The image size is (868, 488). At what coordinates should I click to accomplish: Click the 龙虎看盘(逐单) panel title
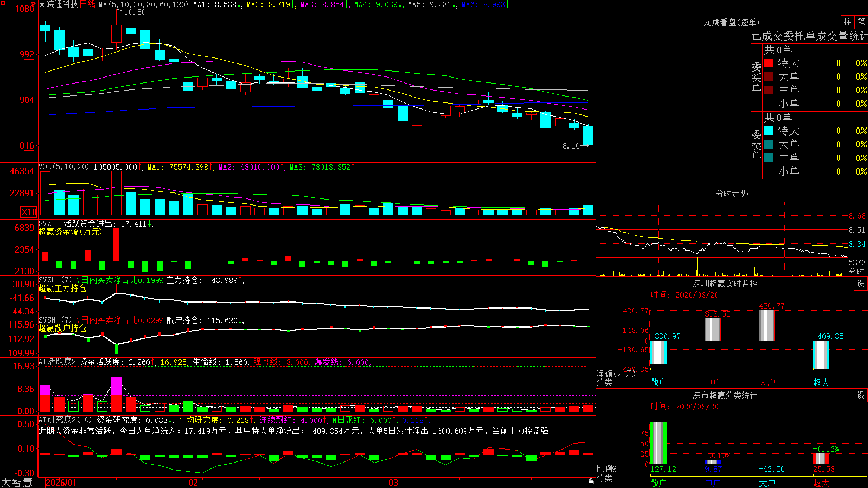pos(731,22)
